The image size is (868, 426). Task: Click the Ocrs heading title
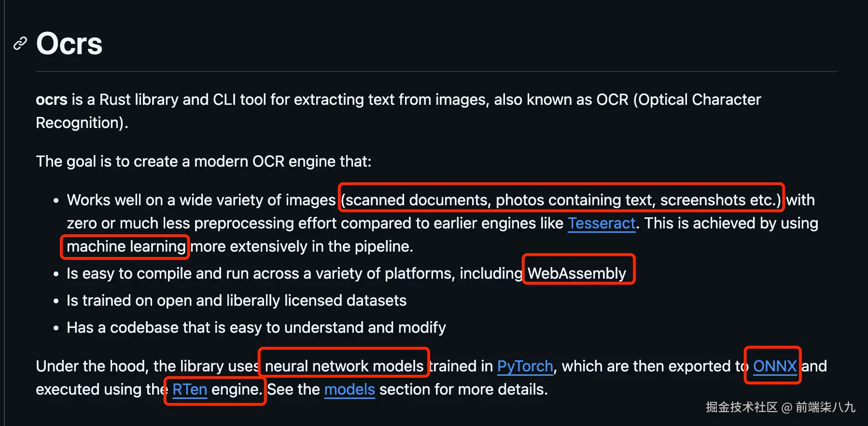pos(69,43)
